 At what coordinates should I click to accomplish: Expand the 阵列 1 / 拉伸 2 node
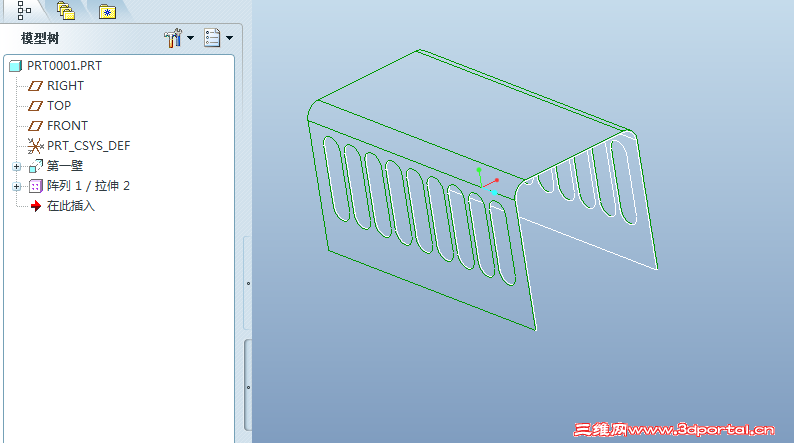[x=16, y=186]
